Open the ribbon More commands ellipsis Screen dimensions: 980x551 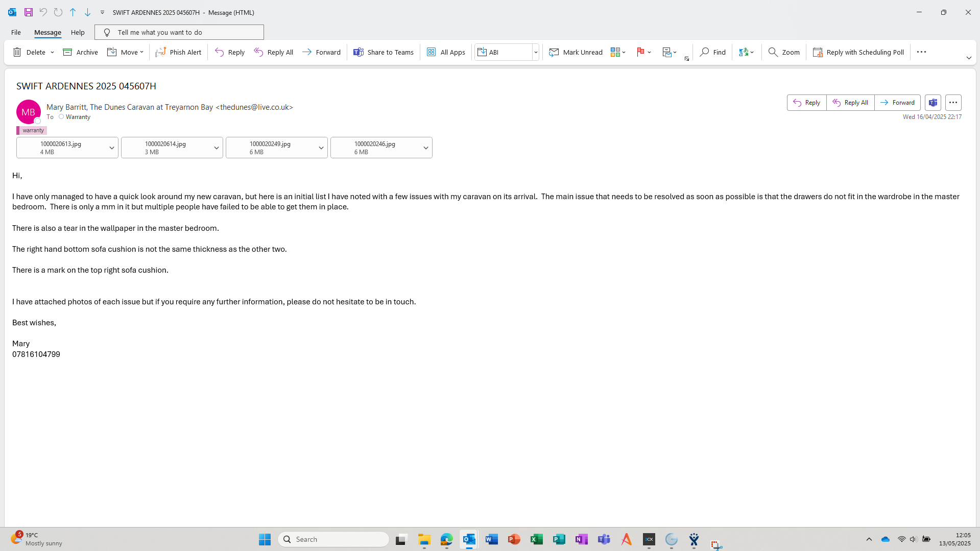pos(921,52)
